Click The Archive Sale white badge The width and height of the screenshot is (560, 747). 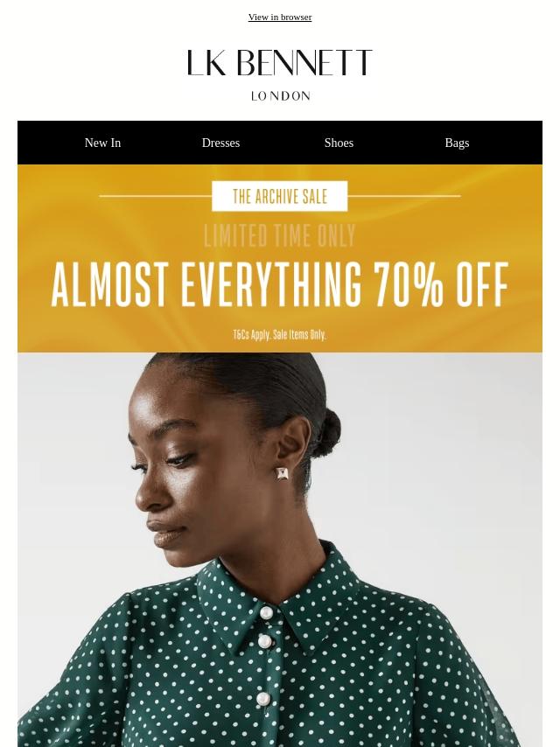coord(280,196)
